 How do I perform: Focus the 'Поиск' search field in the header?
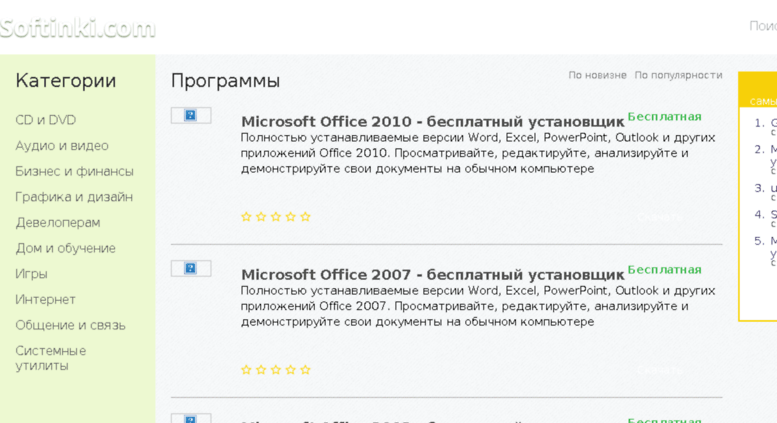(763, 26)
